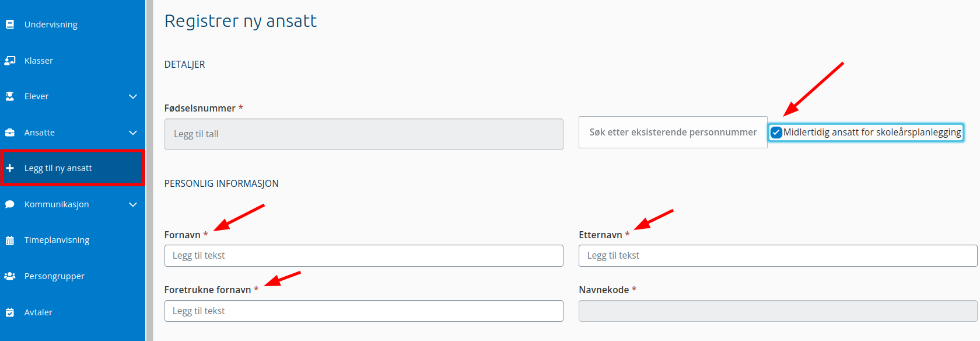Open the Timeplanvisning menu item
The height and width of the screenshot is (341, 980).
pyautogui.click(x=72, y=240)
